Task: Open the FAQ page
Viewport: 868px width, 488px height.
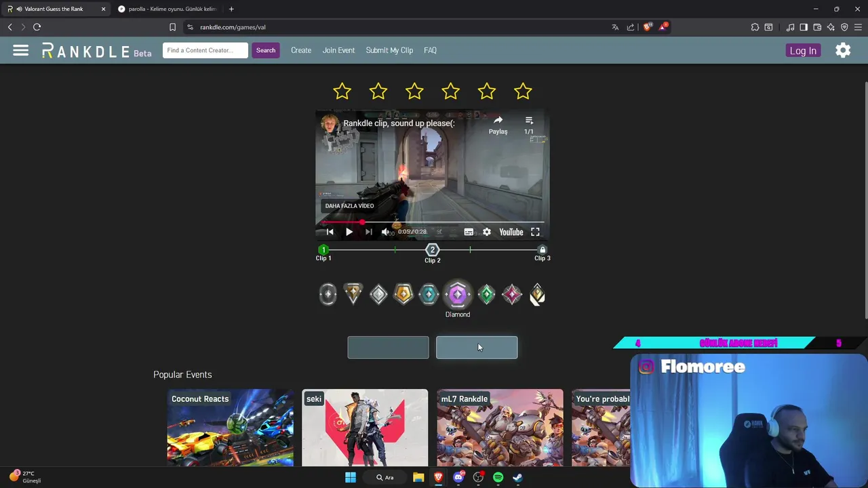Action: tap(430, 50)
